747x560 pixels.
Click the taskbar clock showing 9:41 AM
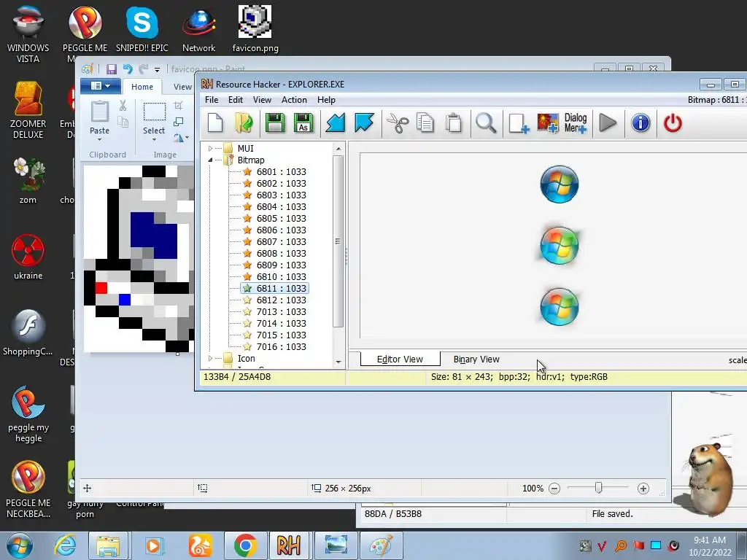[x=709, y=546]
